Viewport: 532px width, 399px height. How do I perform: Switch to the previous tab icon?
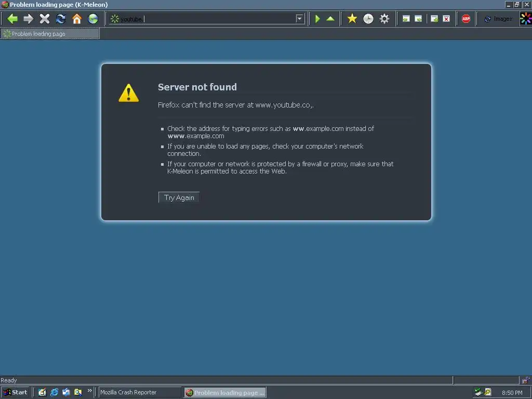[406, 19]
